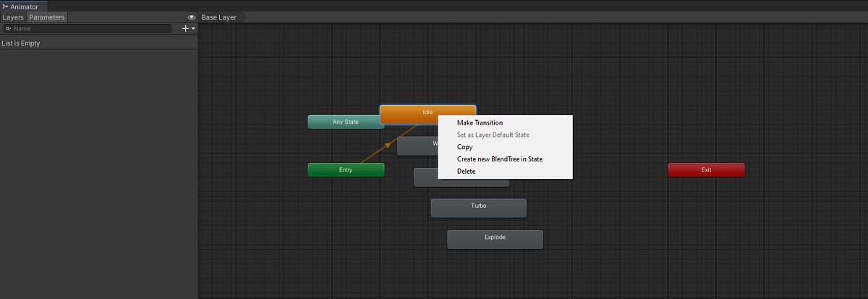Select the Explode state node
The width and height of the screenshot is (868, 299).
[x=495, y=240]
